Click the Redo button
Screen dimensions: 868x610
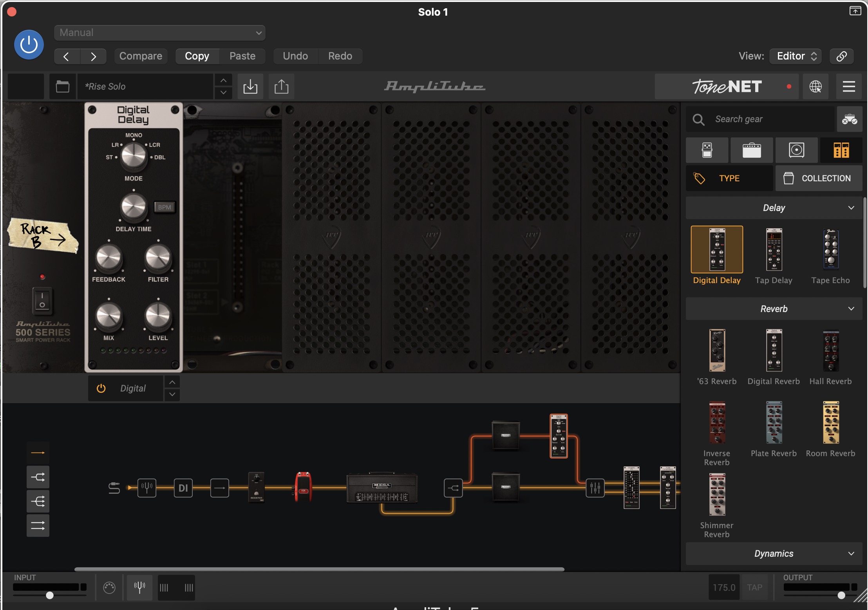pyautogui.click(x=340, y=56)
